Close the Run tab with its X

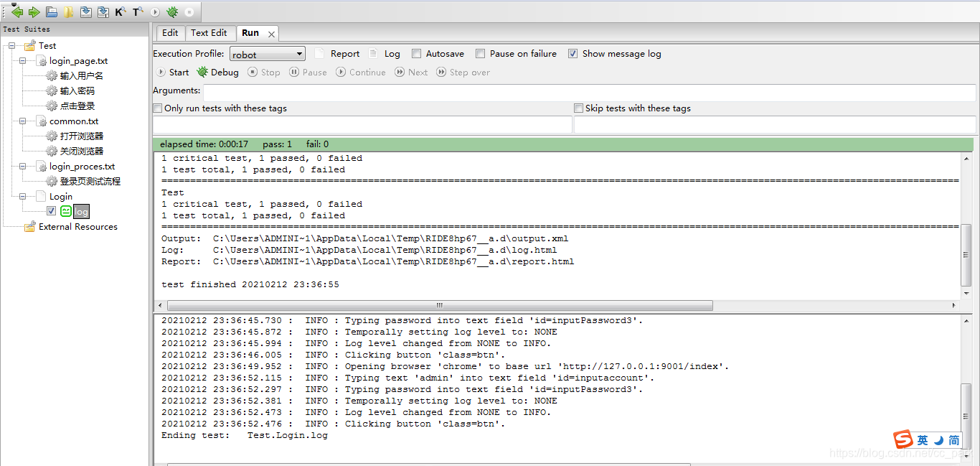pos(271,34)
